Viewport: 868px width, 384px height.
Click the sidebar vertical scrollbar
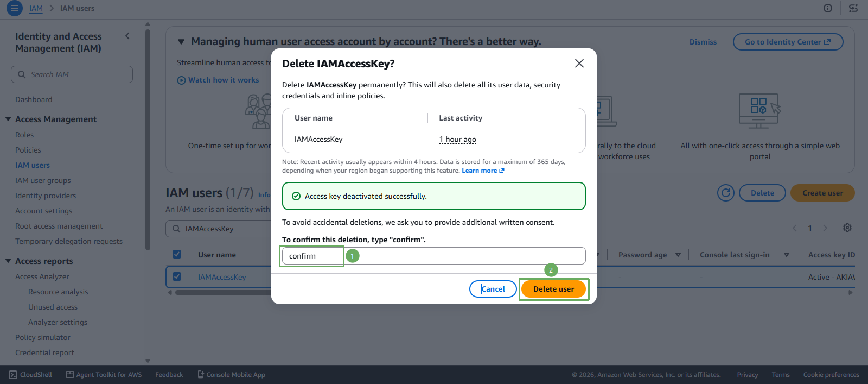148,139
